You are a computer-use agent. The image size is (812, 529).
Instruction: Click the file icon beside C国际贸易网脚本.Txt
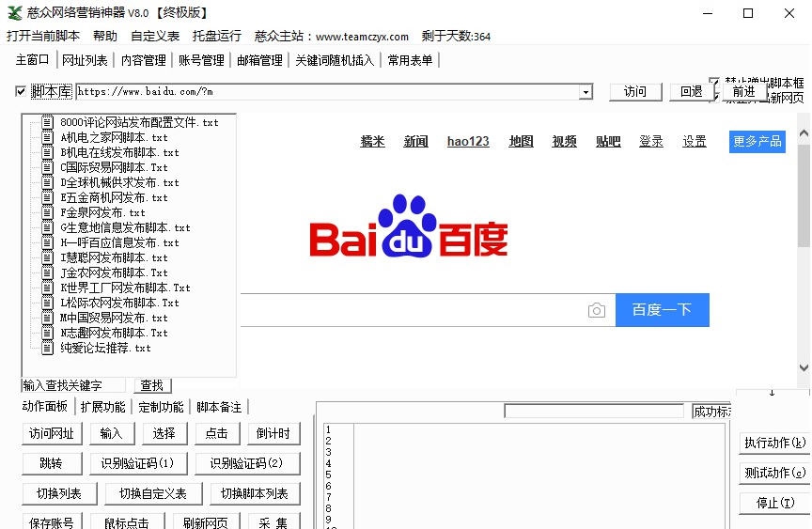coord(47,167)
